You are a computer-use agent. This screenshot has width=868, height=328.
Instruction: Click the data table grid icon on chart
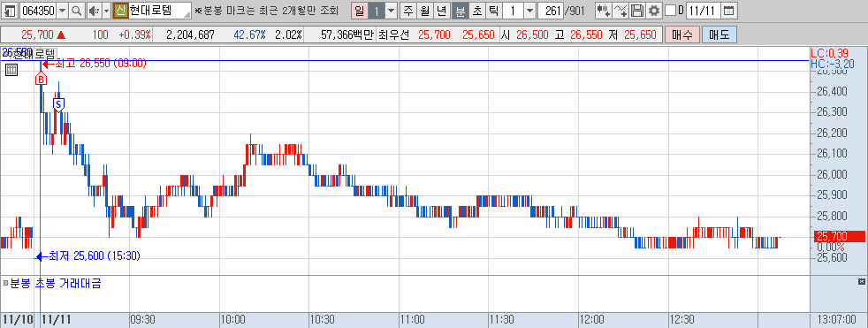[x=11, y=70]
